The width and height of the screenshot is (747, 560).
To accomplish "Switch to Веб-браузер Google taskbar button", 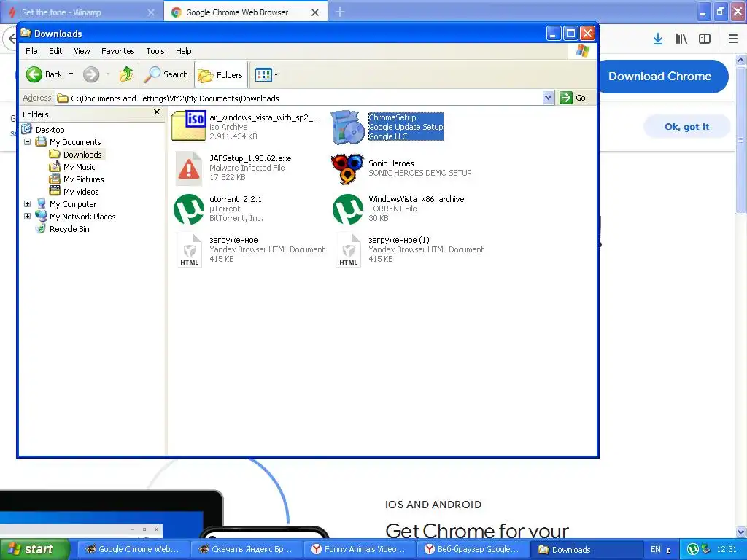I will (x=473, y=549).
